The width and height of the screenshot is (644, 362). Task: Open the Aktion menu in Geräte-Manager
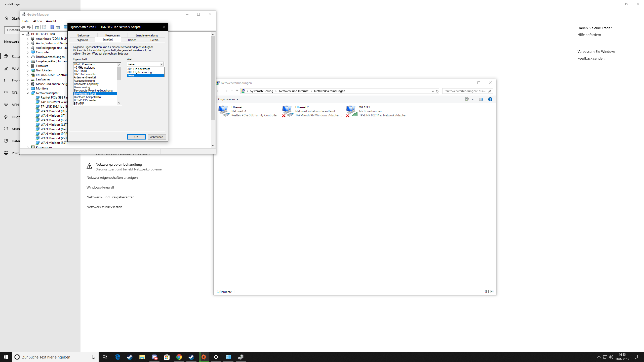37,21
